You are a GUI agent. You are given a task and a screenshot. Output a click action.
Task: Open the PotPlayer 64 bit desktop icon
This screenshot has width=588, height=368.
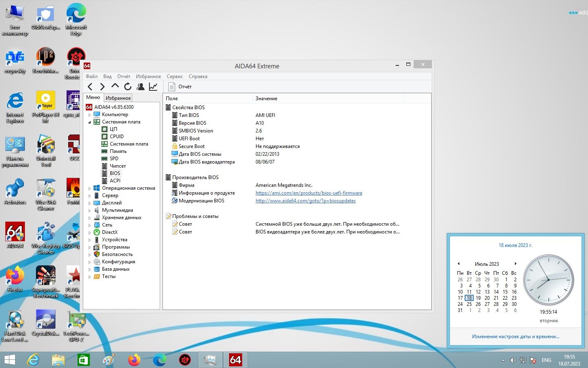46,106
